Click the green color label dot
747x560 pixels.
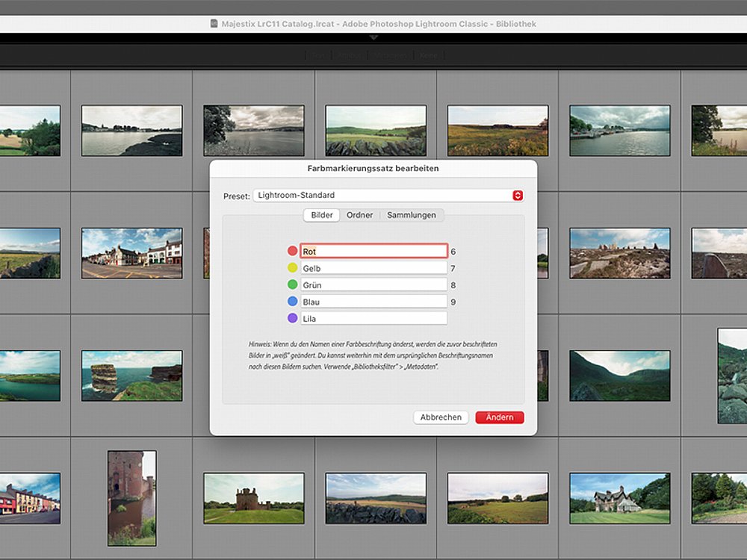pyautogui.click(x=292, y=284)
